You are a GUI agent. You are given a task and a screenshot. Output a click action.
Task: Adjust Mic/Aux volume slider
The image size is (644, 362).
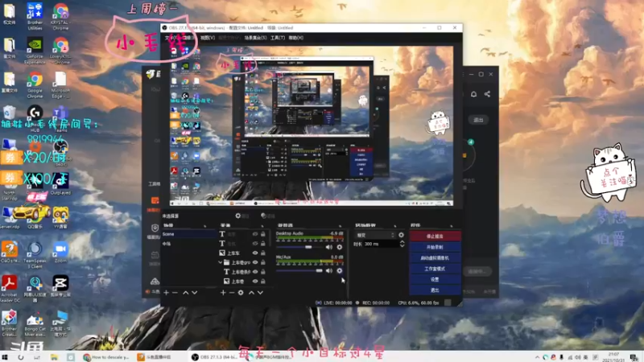coord(299,271)
